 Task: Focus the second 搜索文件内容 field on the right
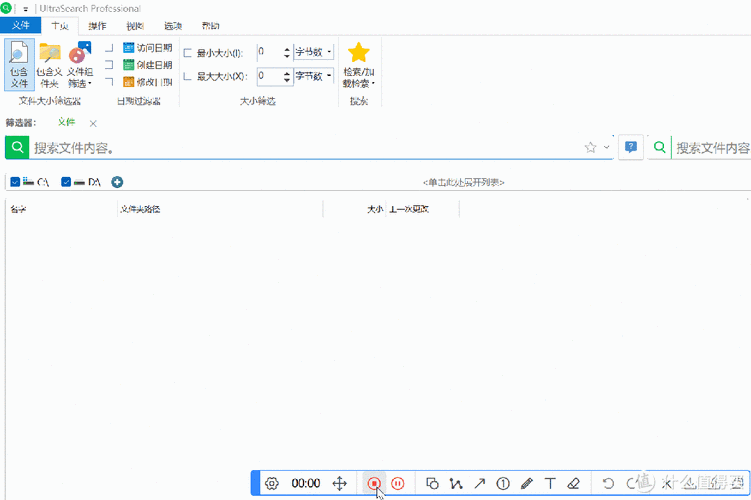[712, 148]
